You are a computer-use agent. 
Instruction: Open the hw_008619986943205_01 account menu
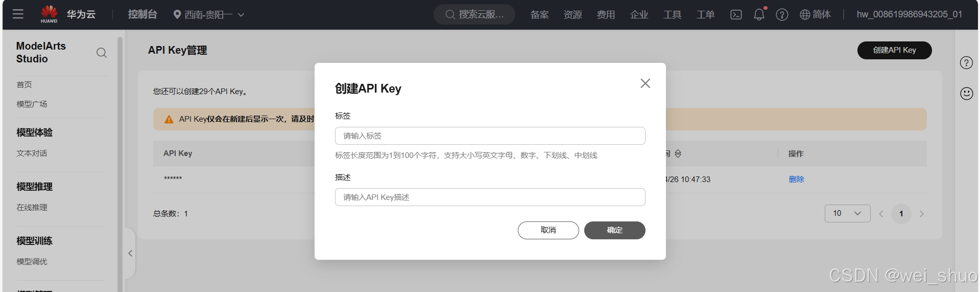(910, 14)
